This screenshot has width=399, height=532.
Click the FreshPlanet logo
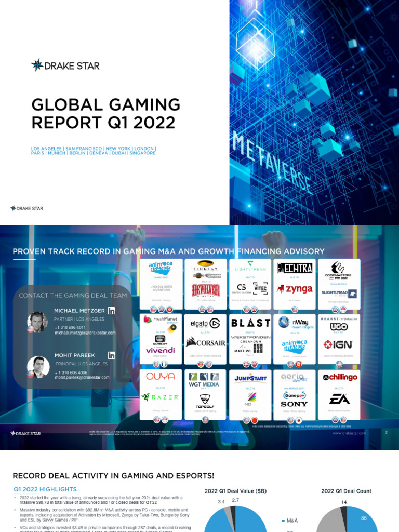click(x=161, y=319)
